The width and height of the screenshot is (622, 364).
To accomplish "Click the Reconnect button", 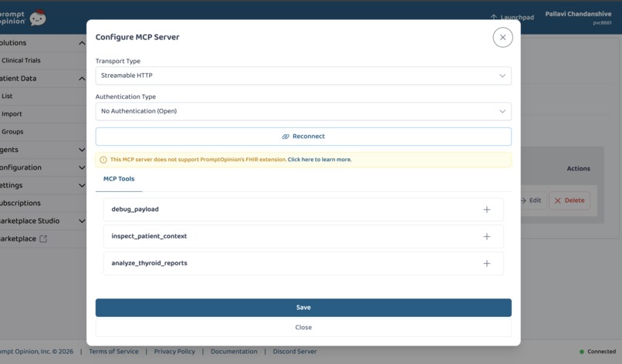I will (303, 136).
